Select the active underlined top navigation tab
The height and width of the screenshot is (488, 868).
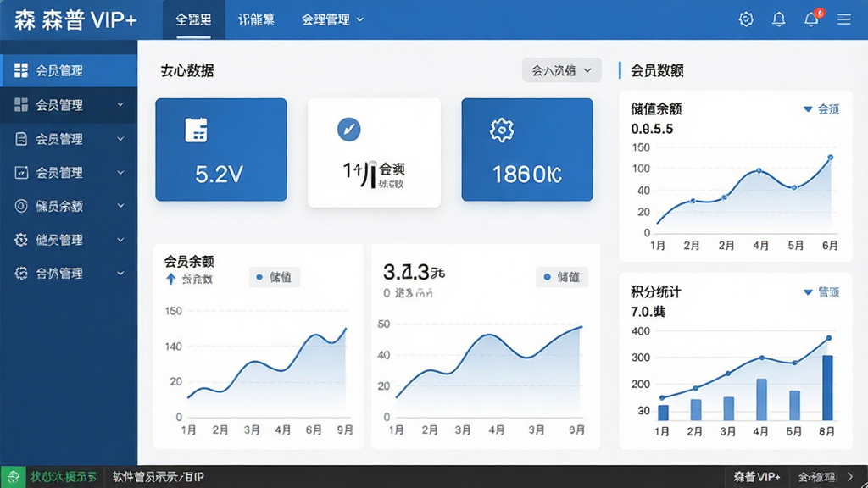(193, 20)
